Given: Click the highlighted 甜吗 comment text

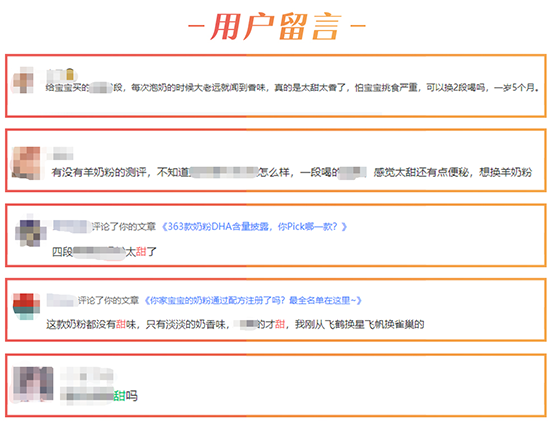Looking at the screenshot, I should (x=125, y=396).
